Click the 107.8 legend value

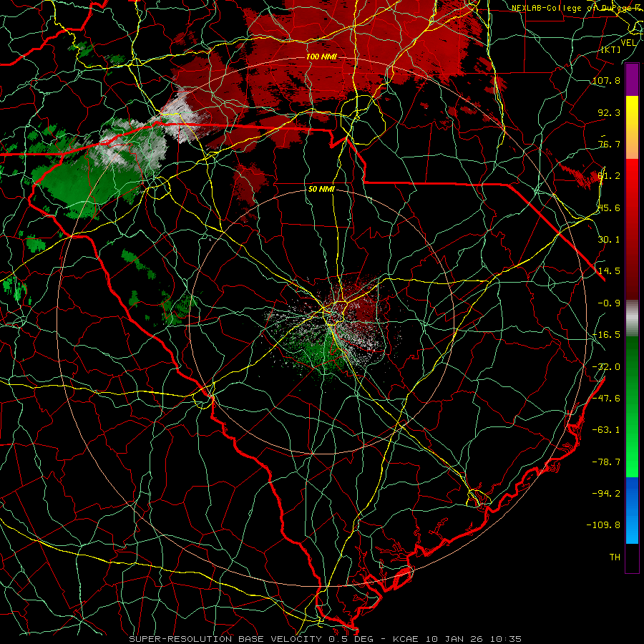point(606,80)
